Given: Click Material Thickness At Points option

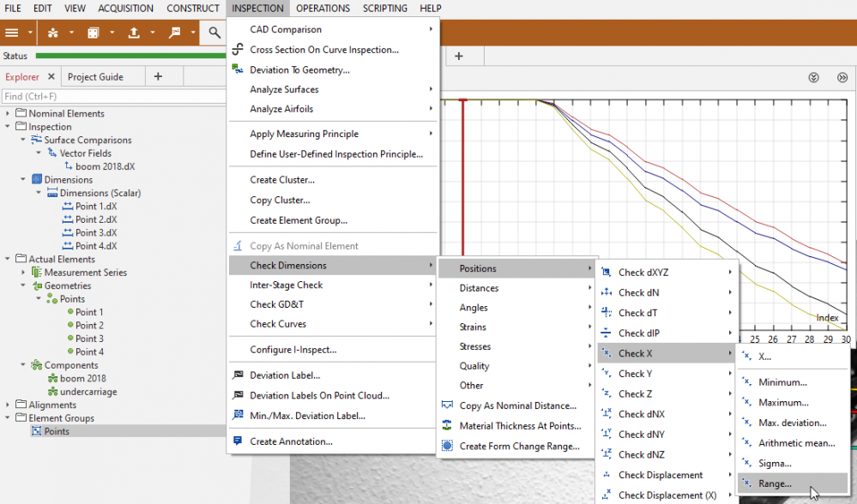Looking at the screenshot, I should coord(520,426).
